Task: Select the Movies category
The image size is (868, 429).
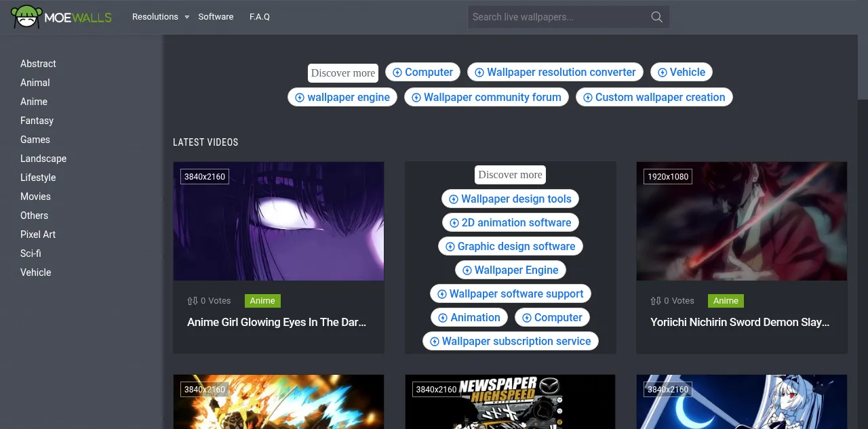Action: (x=35, y=197)
